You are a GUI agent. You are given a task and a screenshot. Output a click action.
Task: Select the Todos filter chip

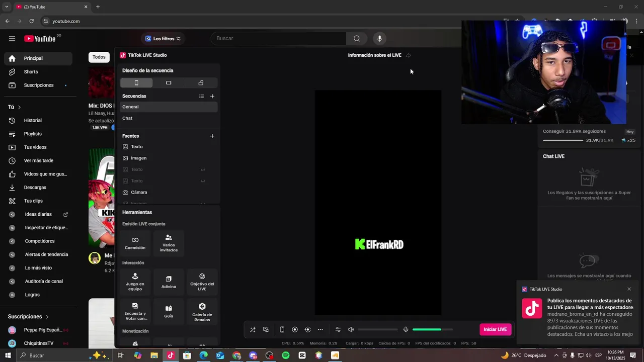[x=99, y=57]
